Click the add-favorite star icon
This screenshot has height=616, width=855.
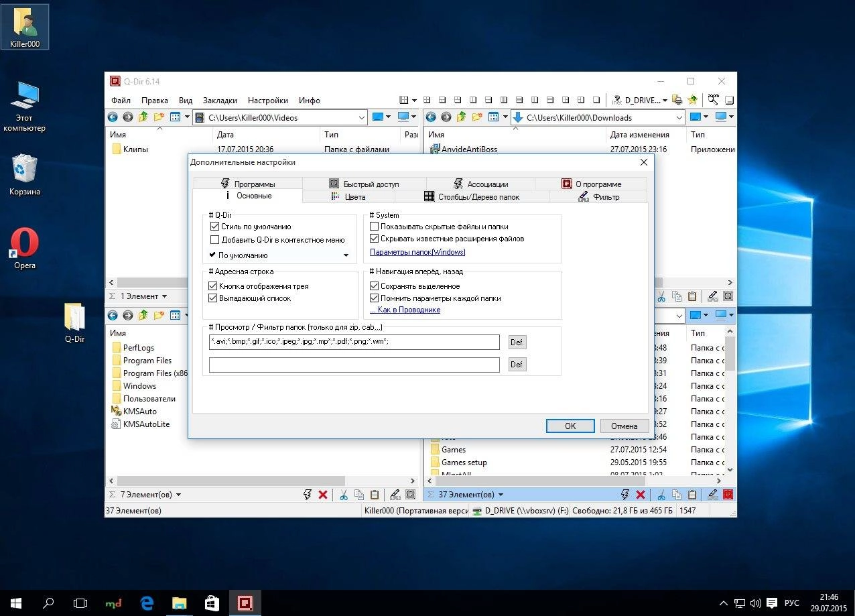[x=693, y=100]
